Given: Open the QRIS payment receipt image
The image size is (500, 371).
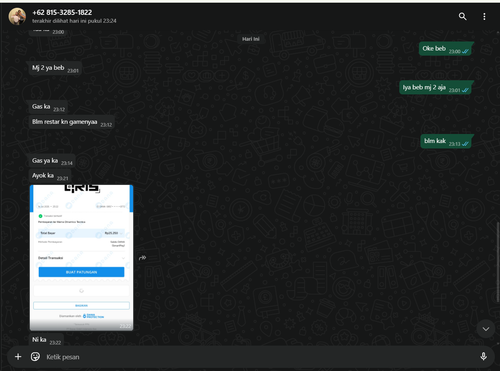Looking at the screenshot, I should point(81,258).
